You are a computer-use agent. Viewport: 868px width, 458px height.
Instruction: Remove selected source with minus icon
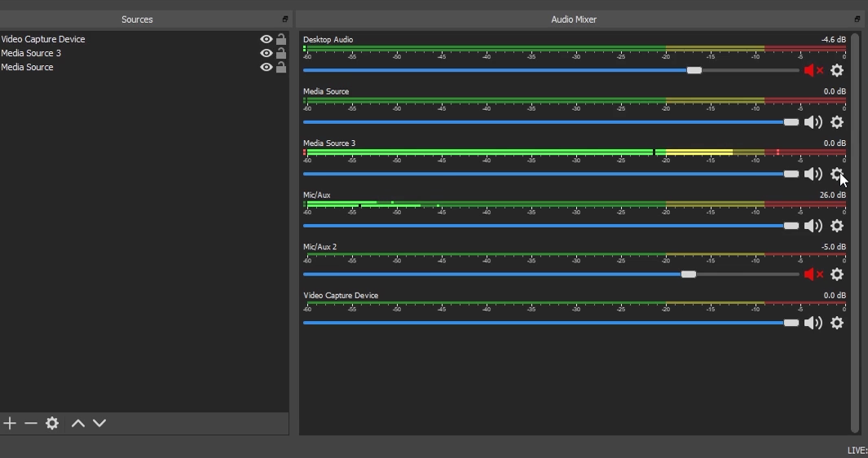coord(31,423)
